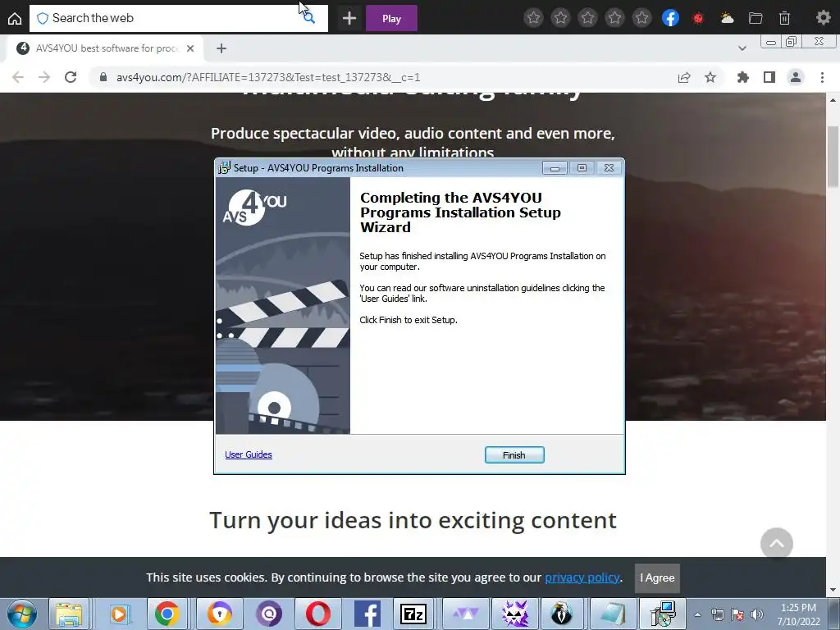Open the Opera browser taskbar icon
This screenshot has height=630, width=840.
click(x=318, y=614)
